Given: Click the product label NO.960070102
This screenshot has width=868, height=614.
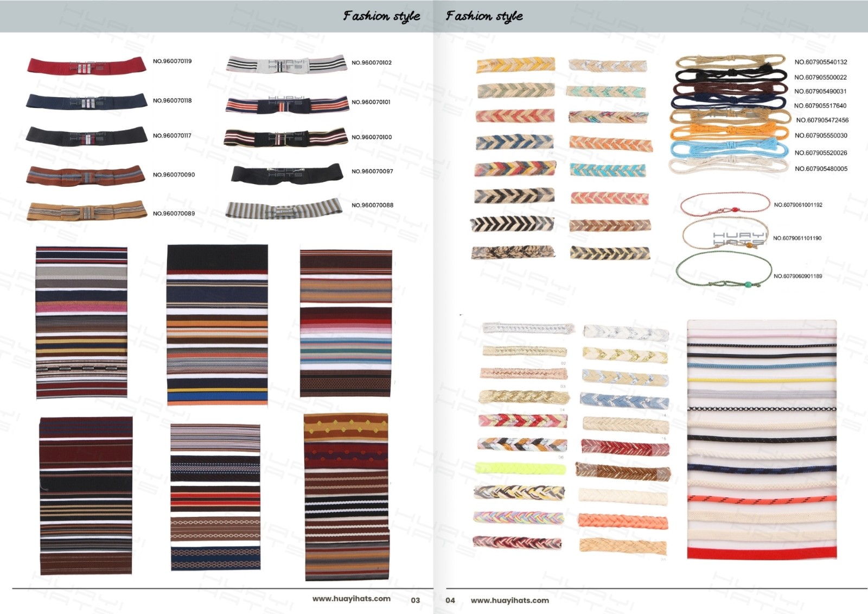Looking at the screenshot, I should (x=371, y=63).
